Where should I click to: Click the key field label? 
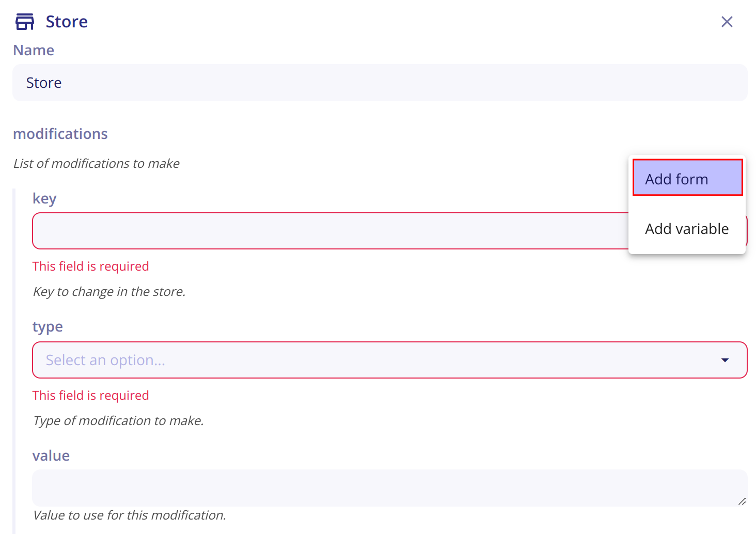(44, 199)
